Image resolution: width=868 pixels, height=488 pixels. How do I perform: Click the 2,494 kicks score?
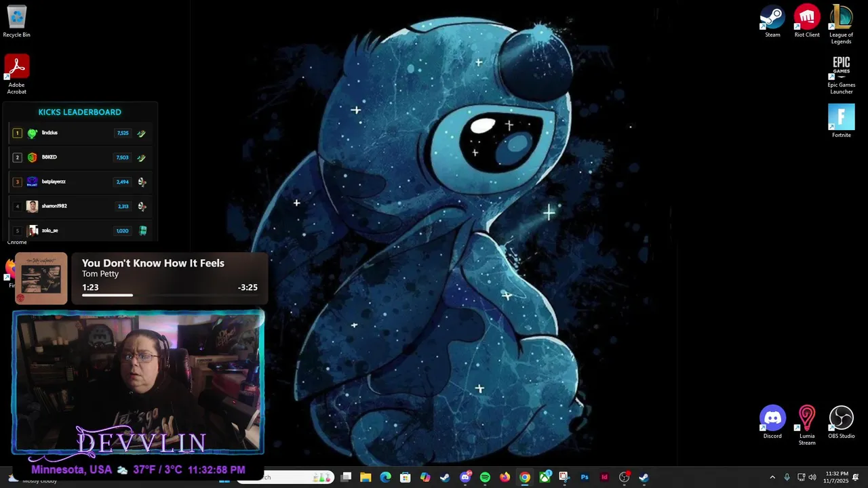click(123, 182)
